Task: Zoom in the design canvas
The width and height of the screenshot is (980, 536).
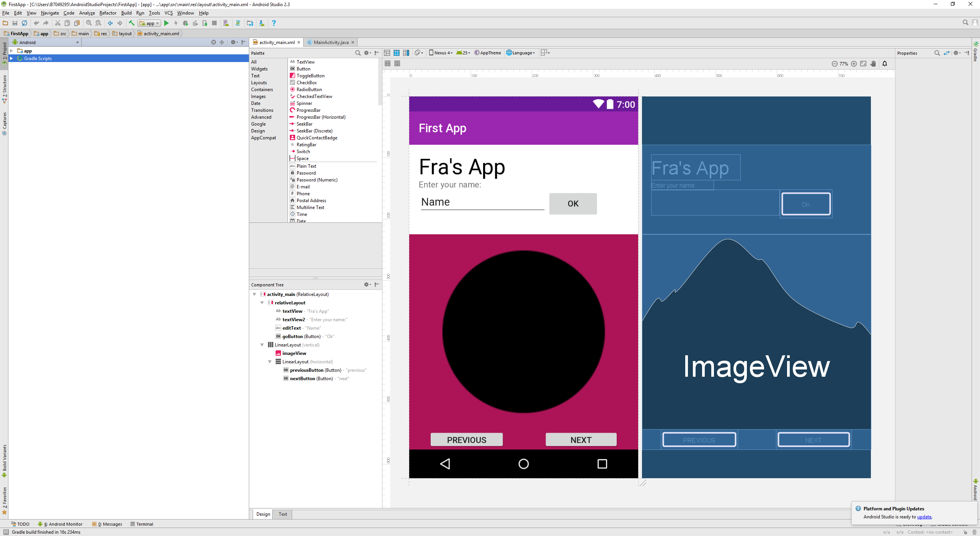Action: 854,64
